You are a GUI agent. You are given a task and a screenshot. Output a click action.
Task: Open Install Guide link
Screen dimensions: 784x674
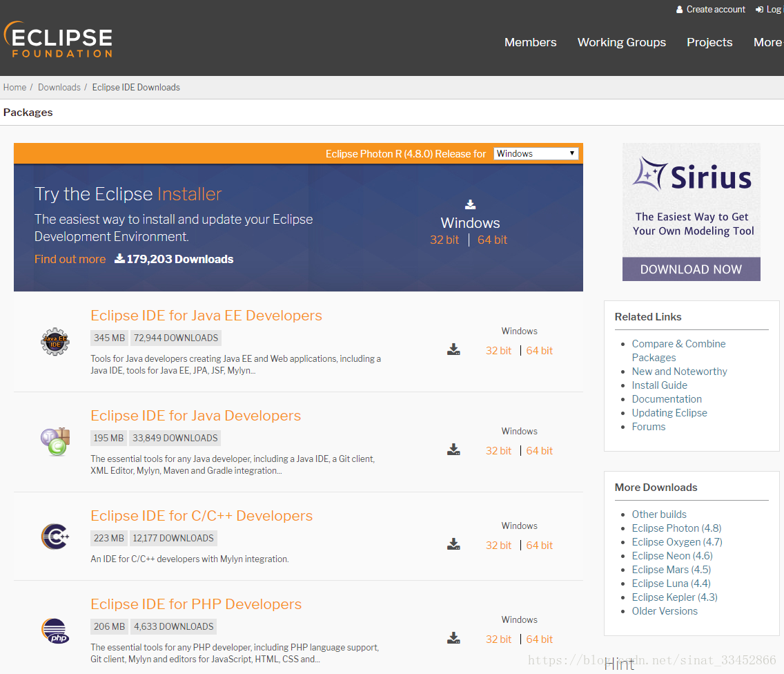tap(659, 385)
